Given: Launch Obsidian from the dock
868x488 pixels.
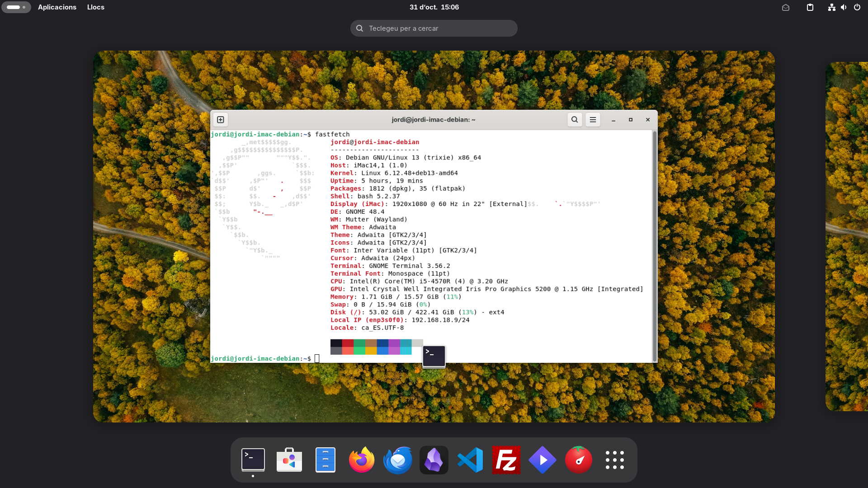Looking at the screenshot, I should click(x=434, y=460).
